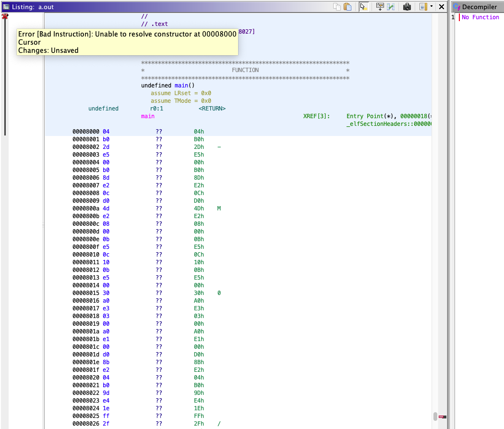This screenshot has width=504, height=429.
Task: Click the 00000018 XREF address
Action: [414, 116]
